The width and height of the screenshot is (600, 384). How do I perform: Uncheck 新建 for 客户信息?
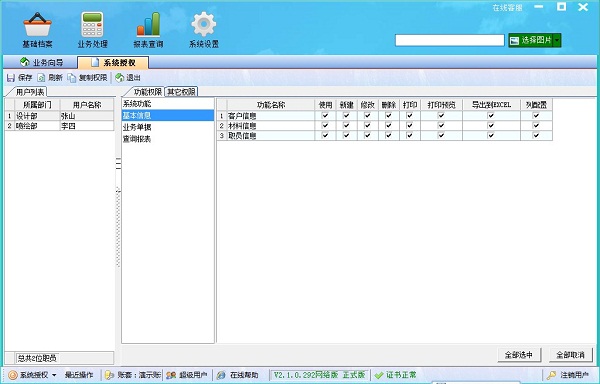tap(346, 115)
